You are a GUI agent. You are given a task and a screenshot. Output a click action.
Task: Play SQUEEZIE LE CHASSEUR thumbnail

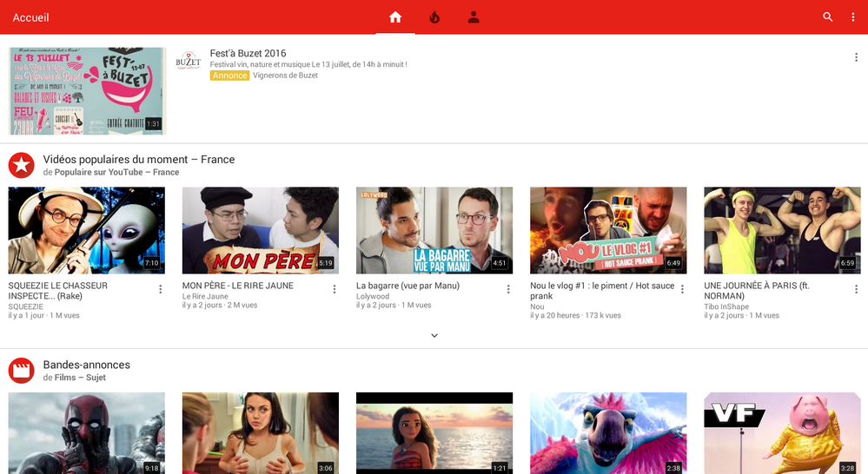pyautogui.click(x=86, y=230)
